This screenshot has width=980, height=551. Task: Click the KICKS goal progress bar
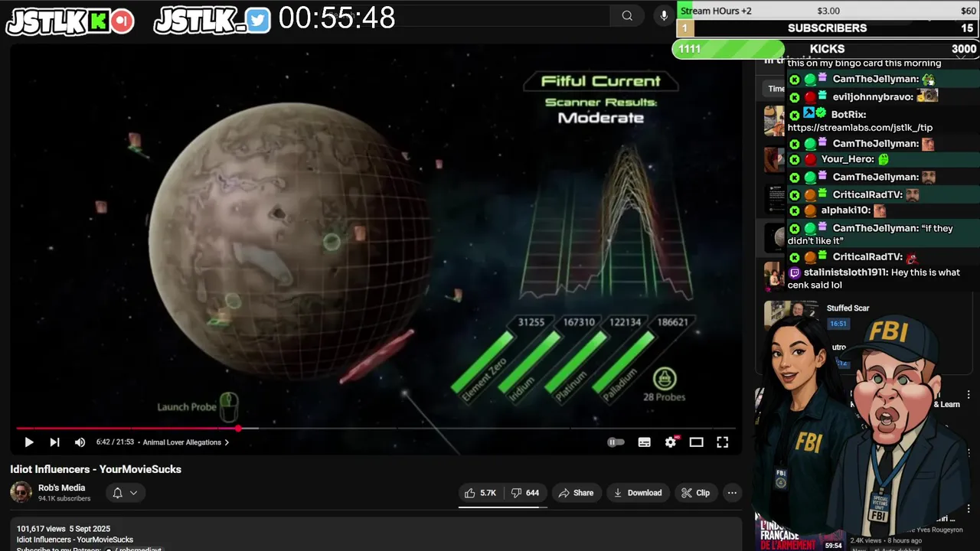pyautogui.click(x=825, y=49)
